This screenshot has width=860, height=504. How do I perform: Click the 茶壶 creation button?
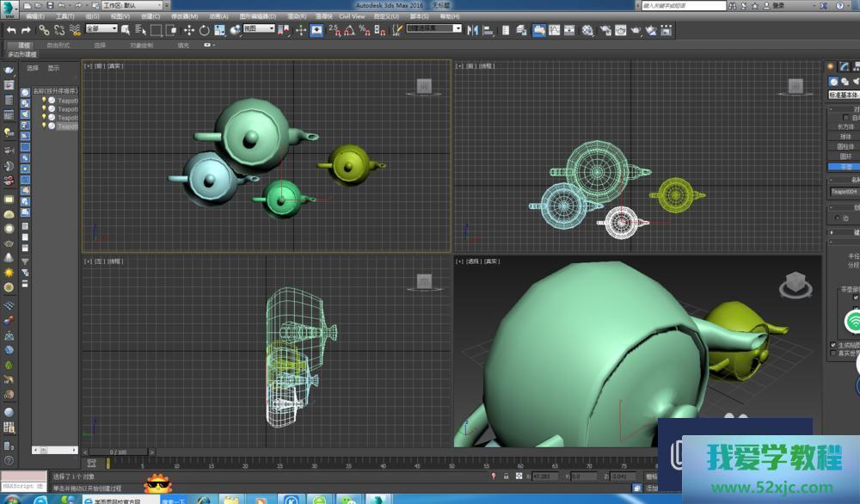845,166
